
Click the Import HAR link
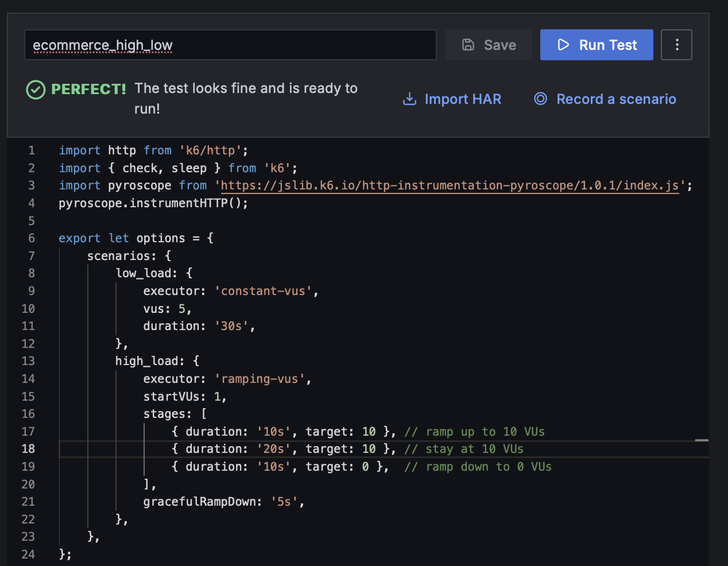pos(462,99)
